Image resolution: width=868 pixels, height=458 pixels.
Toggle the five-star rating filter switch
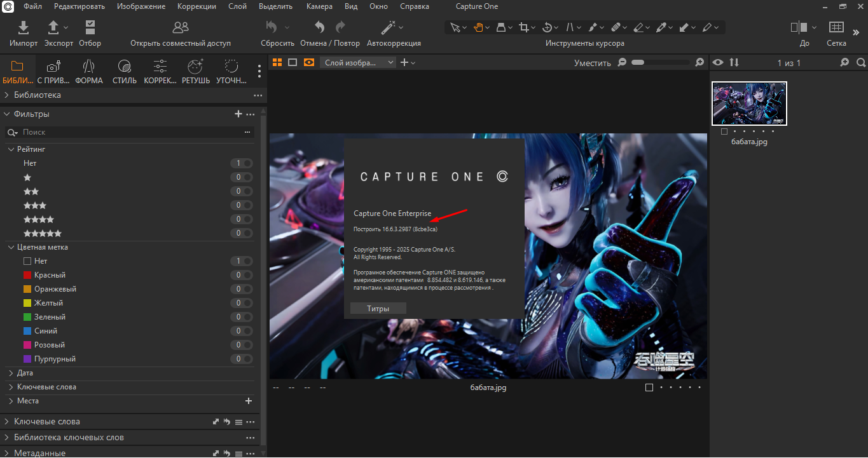coord(242,233)
